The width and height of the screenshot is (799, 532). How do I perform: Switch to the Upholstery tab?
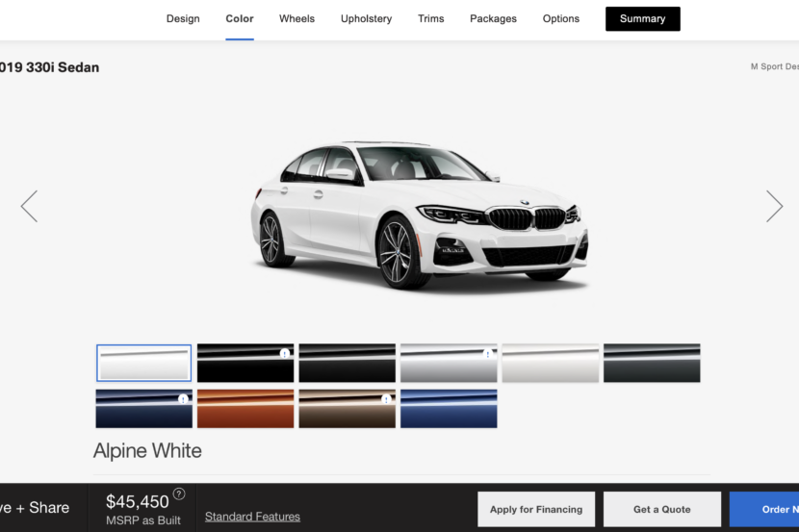(367, 19)
